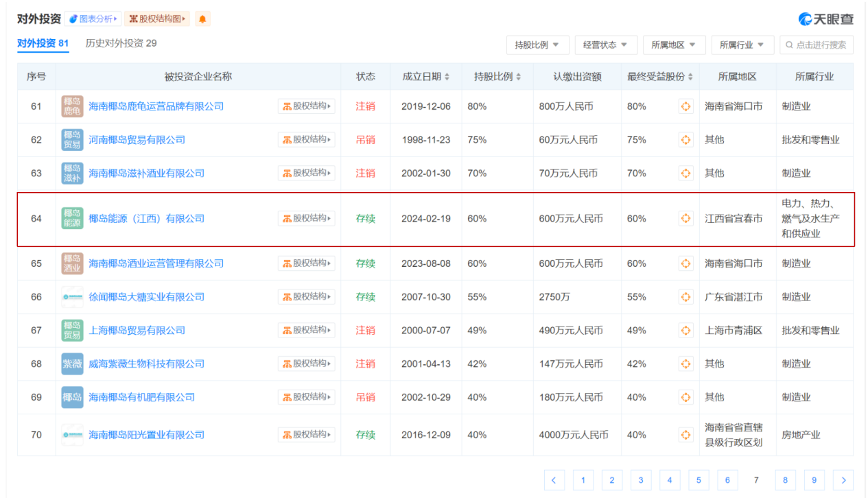Click the 椰岛鹿龟 company logo in row 61
This screenshot has width=868, height=498.
click(x=72, y=106)
